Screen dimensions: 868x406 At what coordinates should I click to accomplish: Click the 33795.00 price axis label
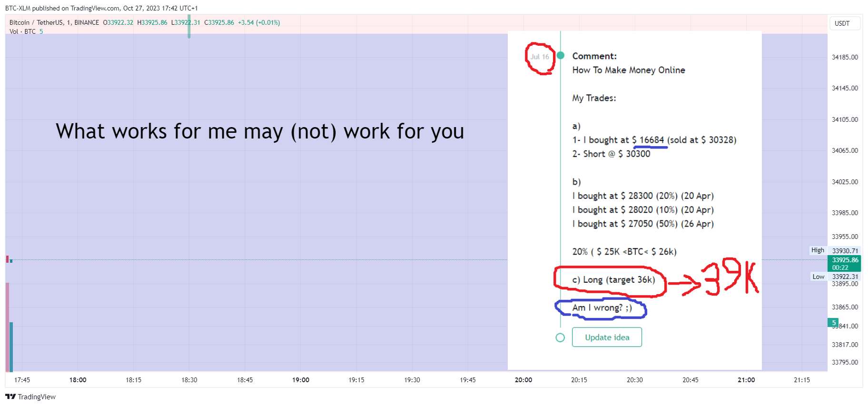(845, 362)
